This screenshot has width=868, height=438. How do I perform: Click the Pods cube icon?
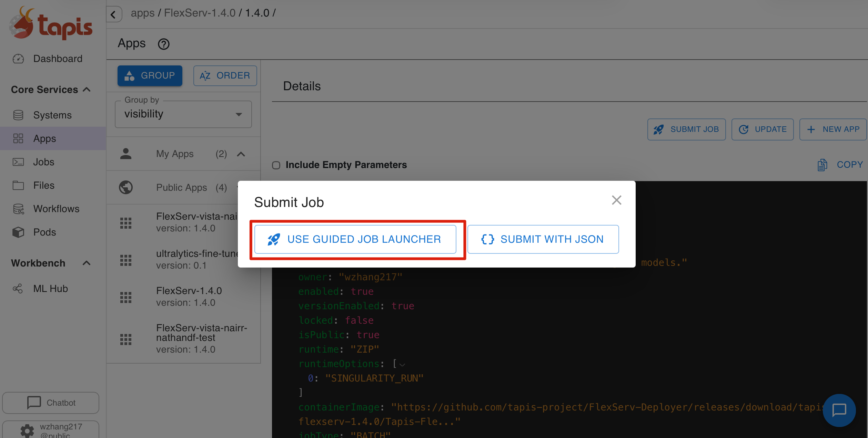[x=18, y=232]
